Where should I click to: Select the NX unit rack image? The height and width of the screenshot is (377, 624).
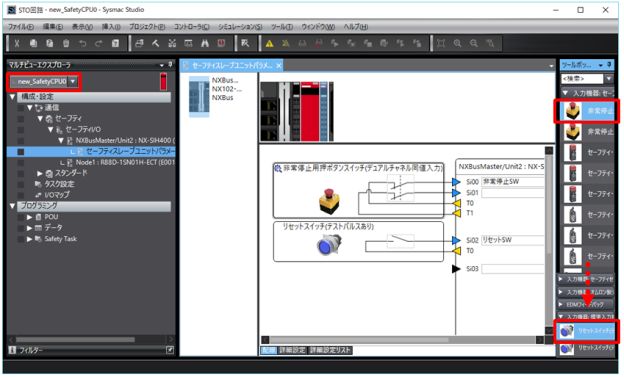pyautogui.click(x=296, y=111)
